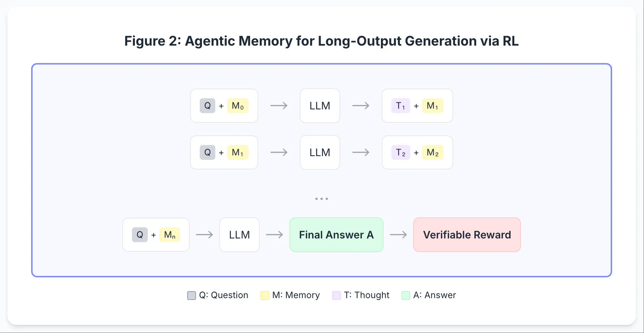Image resolution: width=644 pixels, height=333 pixels.
Task: Click the M₁ chip next to T₁
Action: [432, 106]
